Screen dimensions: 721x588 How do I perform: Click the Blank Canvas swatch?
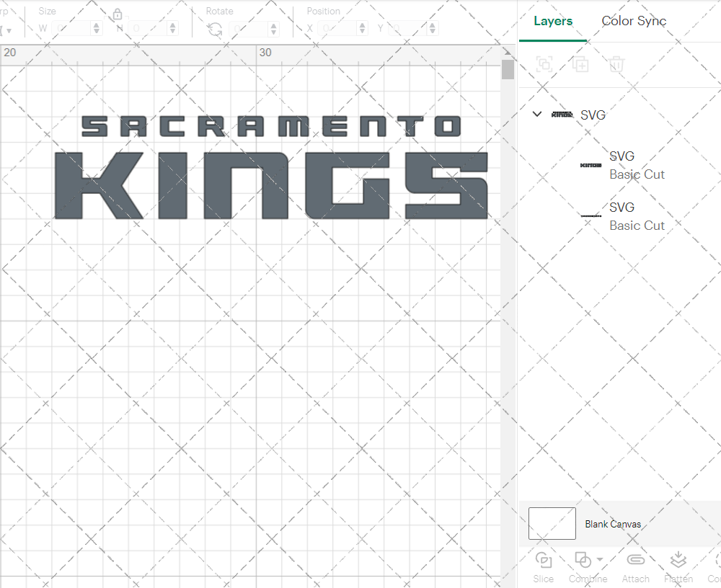[552, 523]
